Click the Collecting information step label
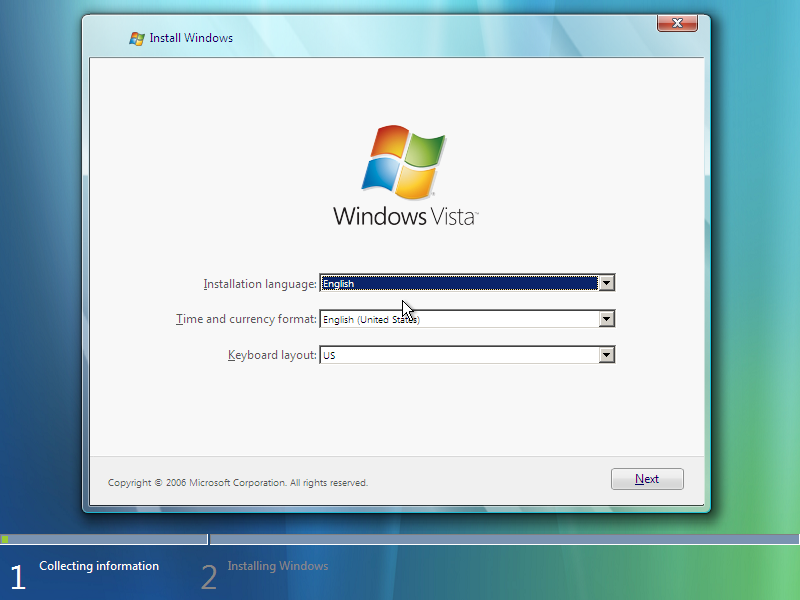 pyautogui.click(x=99, y=565)
